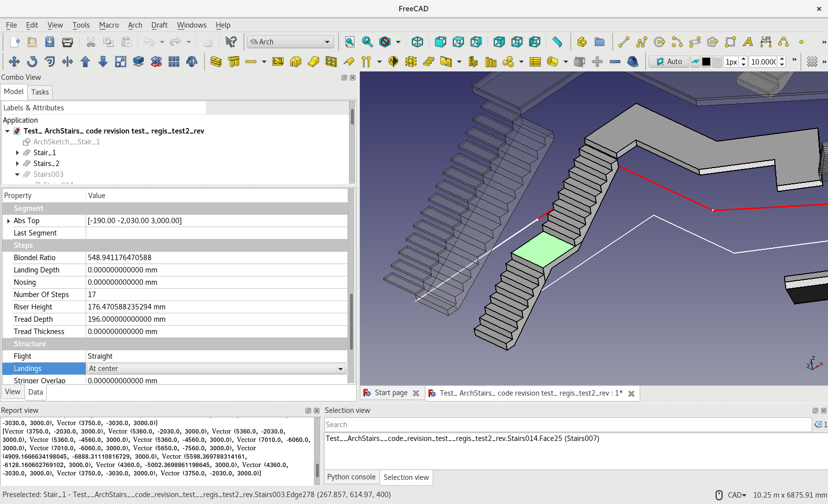The image size is (828, 504).
Task: Open the Draft menu
Action: [x=159, y=25]
